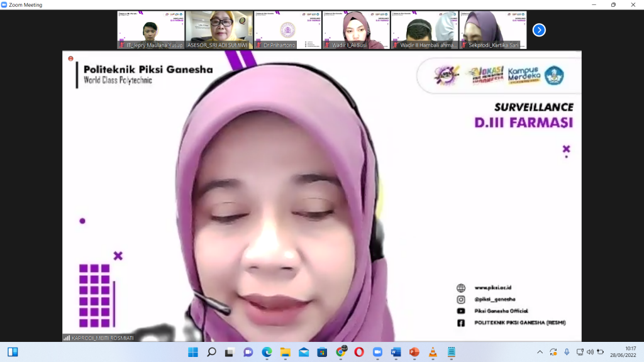Click the muted mic icon on Wadir II Hambali
This screenshot has height=362, width=644.
pyautogui.click(x=396, y=45)
